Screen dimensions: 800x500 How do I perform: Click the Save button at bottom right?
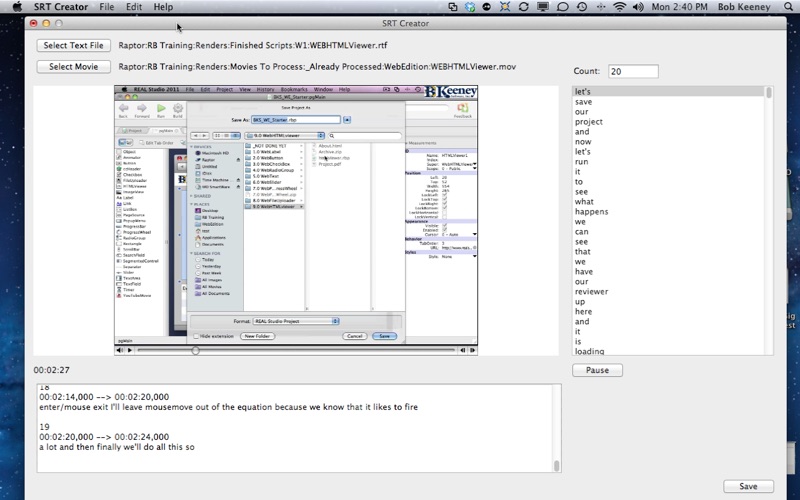click(x=748, y=486)
